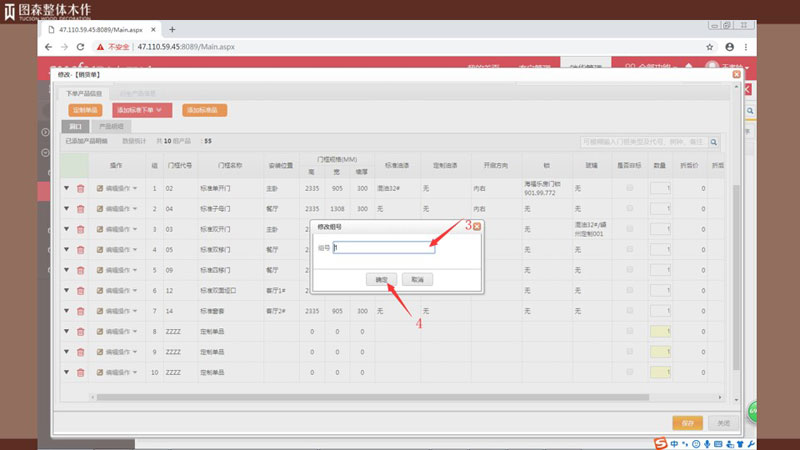Click the trash icon for row 1
The height and width of the screenshot is (450, 800).
(x=80, y=188)
